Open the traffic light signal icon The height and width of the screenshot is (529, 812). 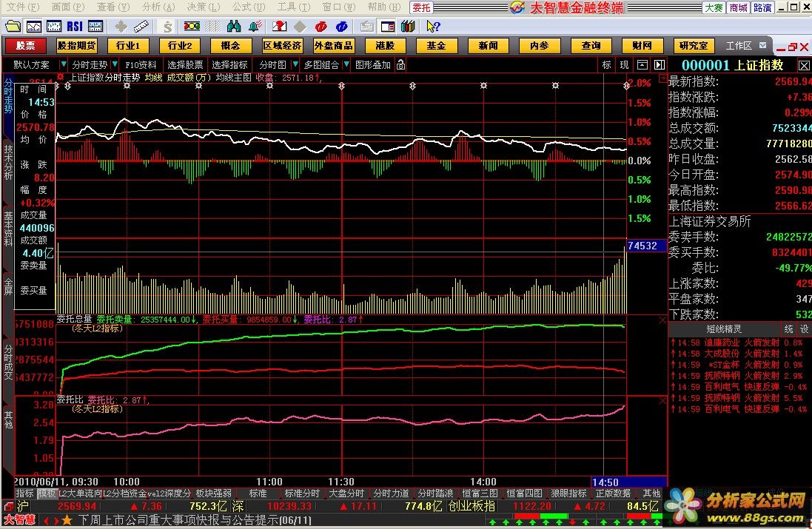point(192,26)
